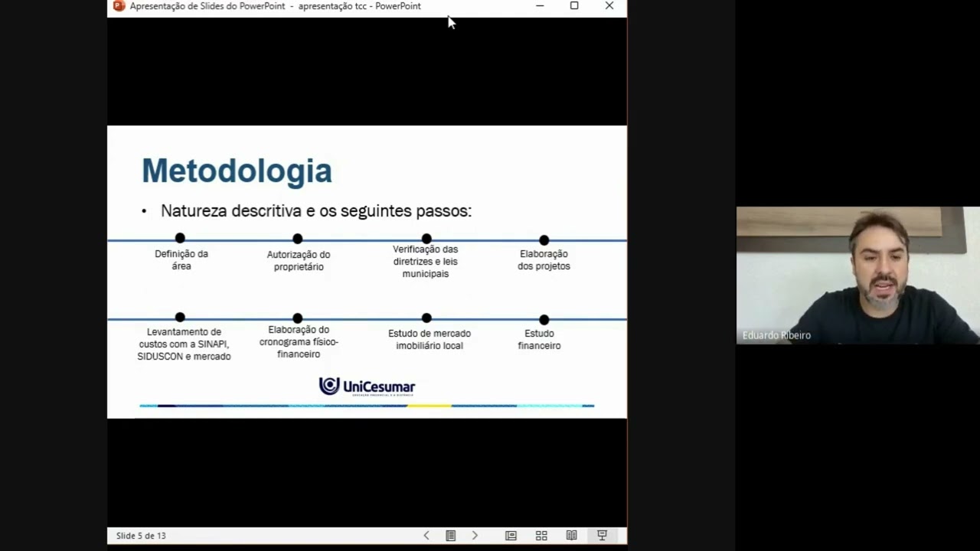This screenshot has width=980, height=551.
Task: Select the Slide Show view icon
Action: 602,536
